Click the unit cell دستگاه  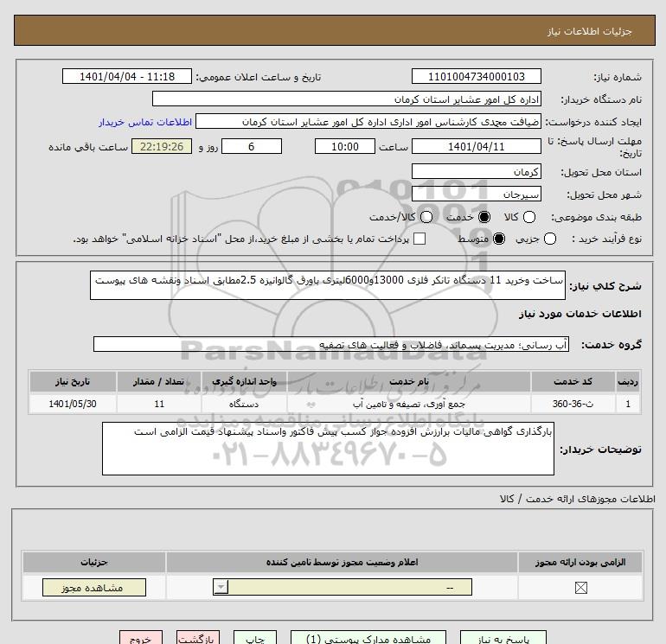(x=244, y=404)
